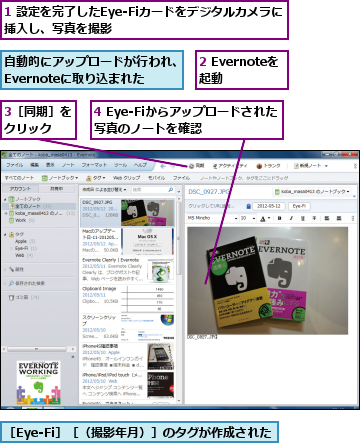360x443 pixels.
Task: Click すべてのノート filter button
Action: point(19,178)
